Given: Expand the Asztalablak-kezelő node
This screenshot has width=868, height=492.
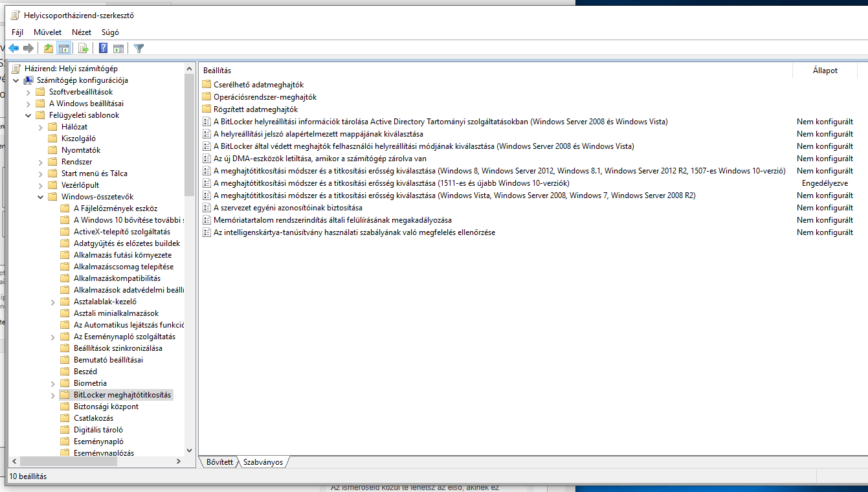Looking at the screenshot, I should (x=52, y=302).
